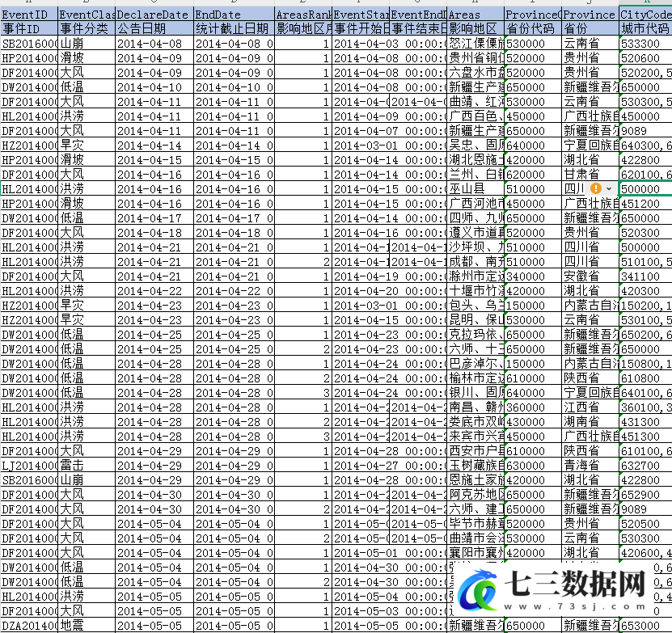Click the 事件ID header cell
This screenshot has height=633, width=672.
click(29, 29)
